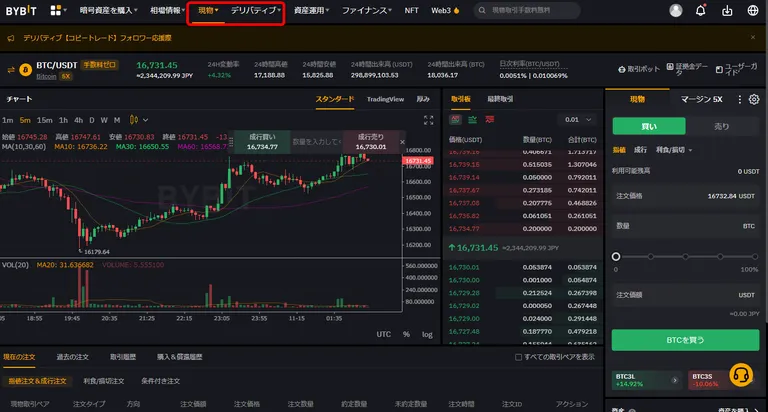Open order book 0.01 precision dropdown
Screen dimensions: 768x412
point(577,120)
